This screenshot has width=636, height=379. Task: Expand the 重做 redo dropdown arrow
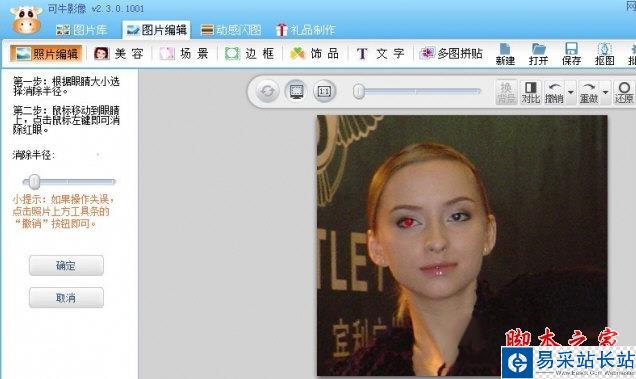(605, 92)
